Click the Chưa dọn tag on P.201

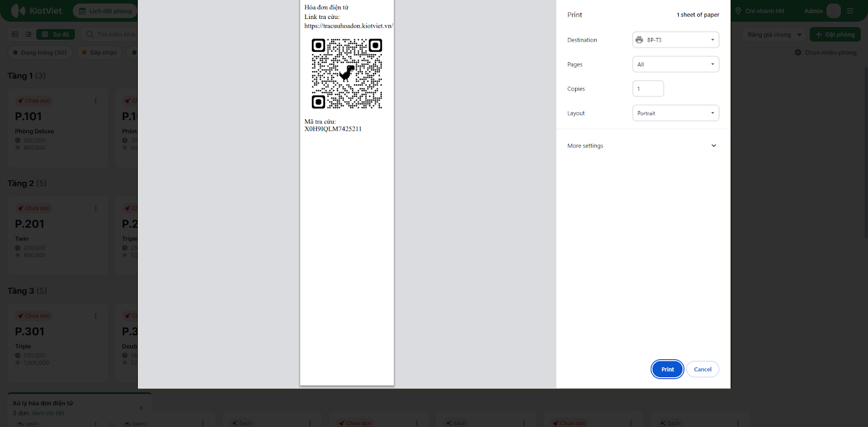coord(34,208)
